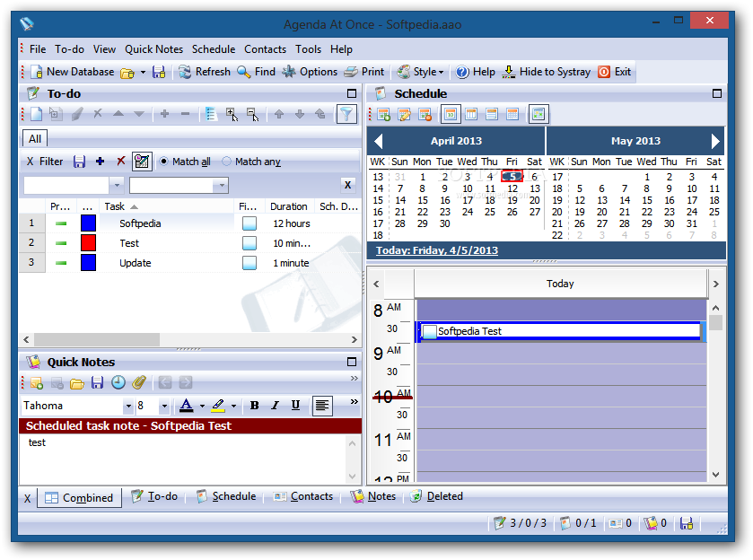The image size is (753, 560).
Task: Check the Softpedia Test appointment checkbox
Action: [429, 331]
